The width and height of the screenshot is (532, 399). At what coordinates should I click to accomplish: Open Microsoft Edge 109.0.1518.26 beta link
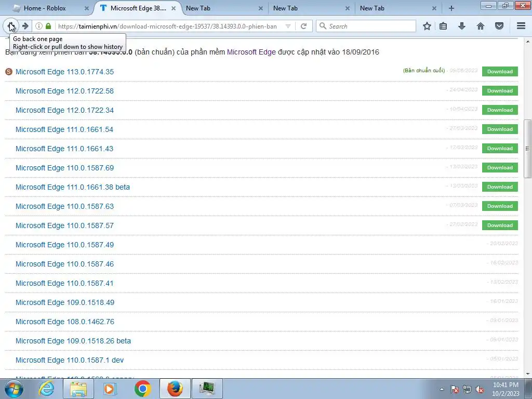pyautogui.click(x=73, y=341)
